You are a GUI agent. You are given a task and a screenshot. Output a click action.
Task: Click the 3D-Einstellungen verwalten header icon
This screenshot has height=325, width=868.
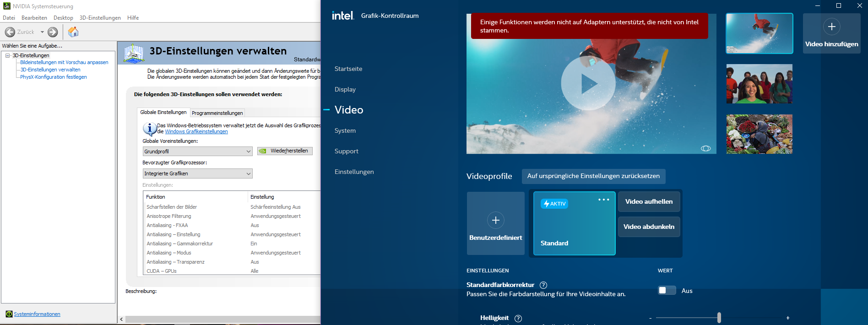pyautogui.click(x=134, y=54)
